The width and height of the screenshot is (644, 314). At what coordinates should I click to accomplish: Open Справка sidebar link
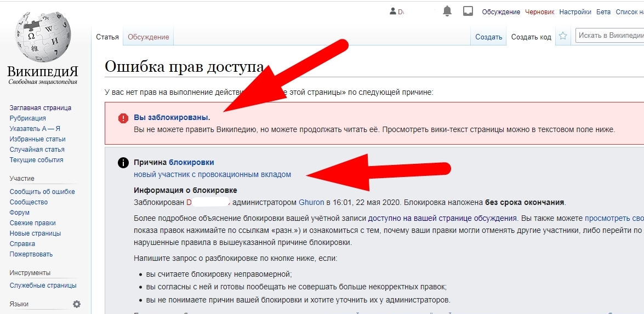[x=22, y=244]
